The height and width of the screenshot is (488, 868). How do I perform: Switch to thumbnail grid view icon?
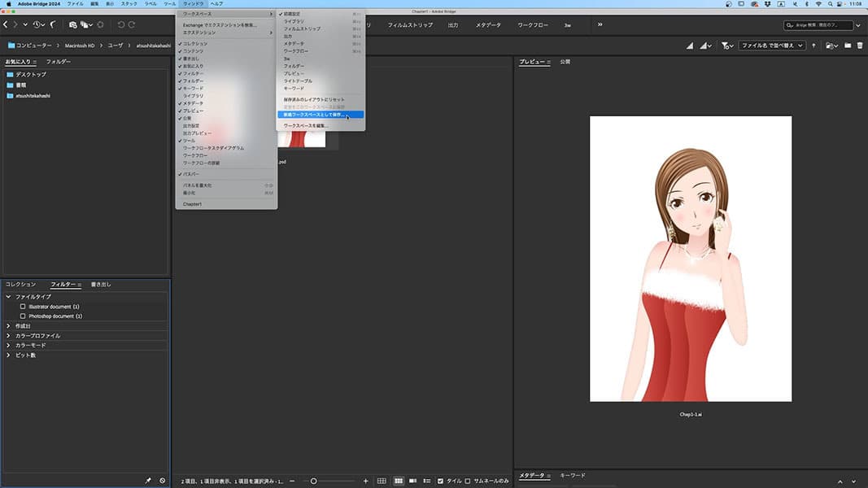399,481
